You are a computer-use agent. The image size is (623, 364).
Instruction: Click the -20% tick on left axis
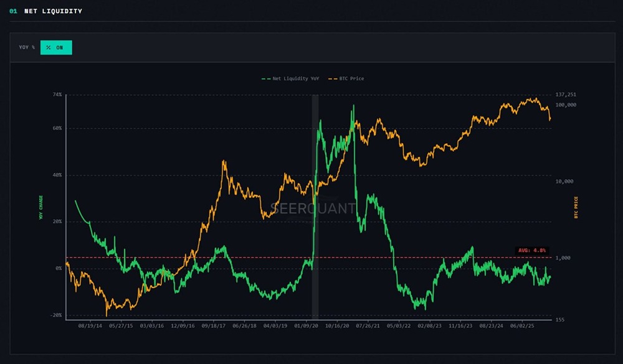[x=56, y=315]
